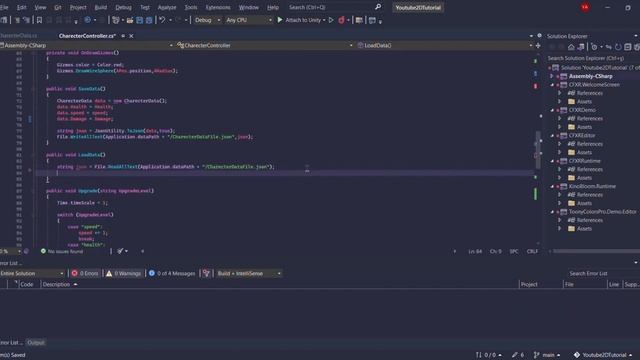Click the Solution Explorer Home icon
Screen dimensions: 640x360
click(571, 47)
